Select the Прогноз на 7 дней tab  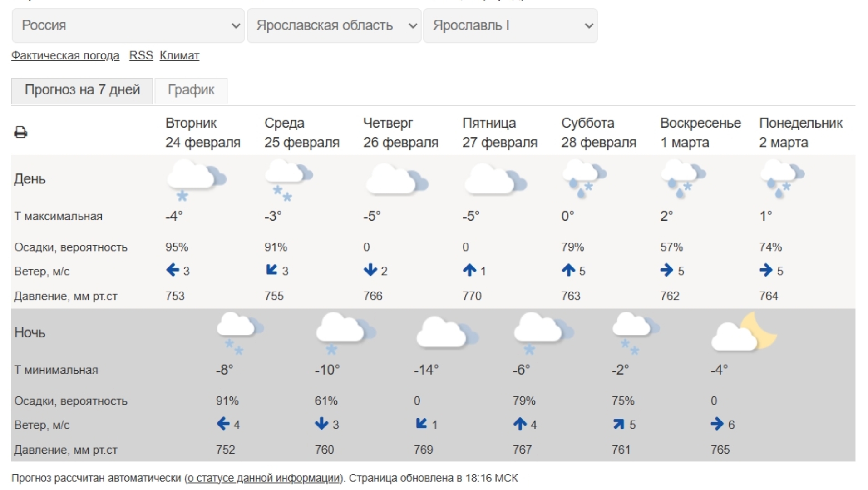coord(82,90)
